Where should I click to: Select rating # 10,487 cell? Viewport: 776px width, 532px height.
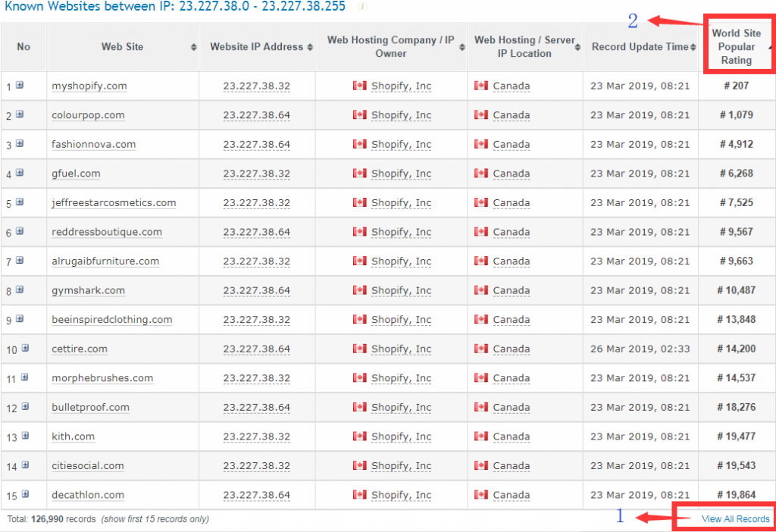(x=737, y=289)
